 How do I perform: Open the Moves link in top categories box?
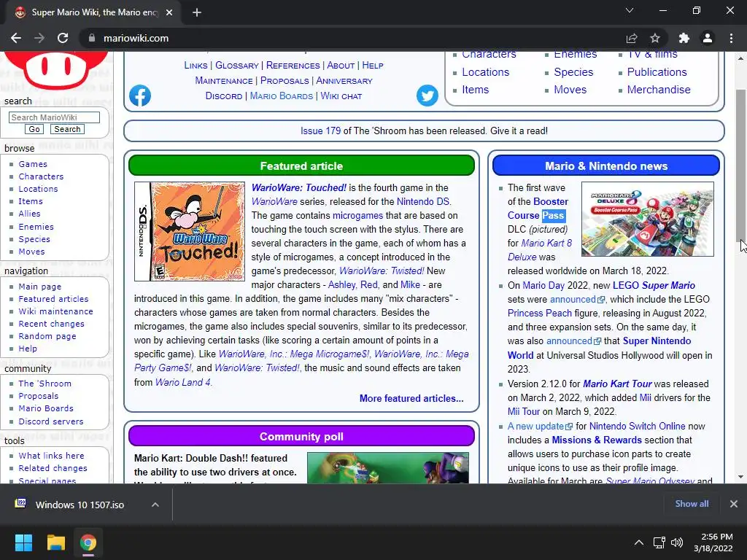click(x=570, y=90)
